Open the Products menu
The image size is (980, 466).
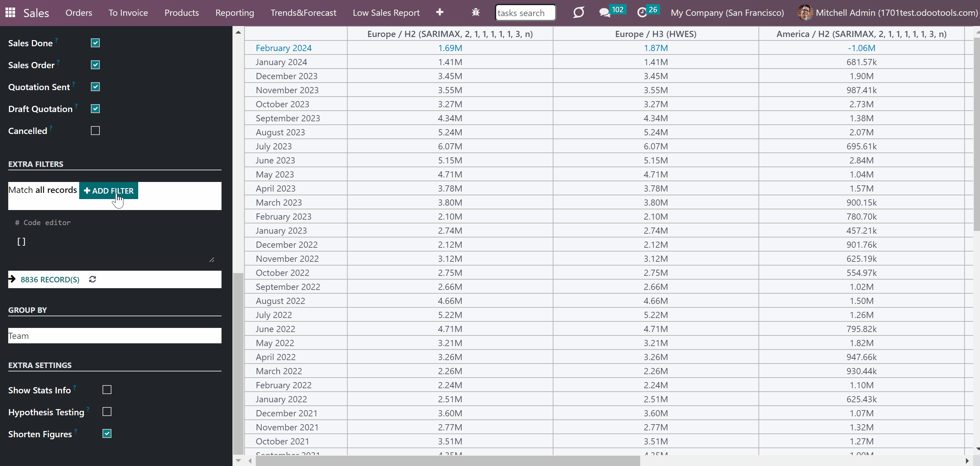point(181,13)
